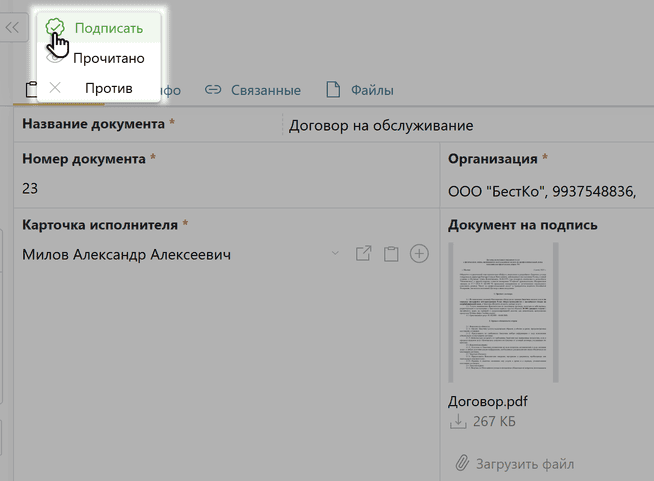Image resolution: width=654 pixels, height=481 pixels.
Task: Switch to the Связанные tab
Action: [265, 90]
